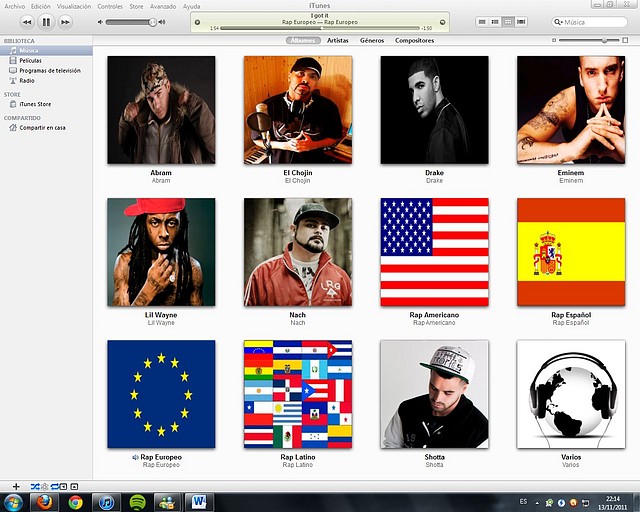Viewport: 640px width, 512px height.
Task: Open the Nach album cover
Action: pyautogui.click(x=298, y=252)
